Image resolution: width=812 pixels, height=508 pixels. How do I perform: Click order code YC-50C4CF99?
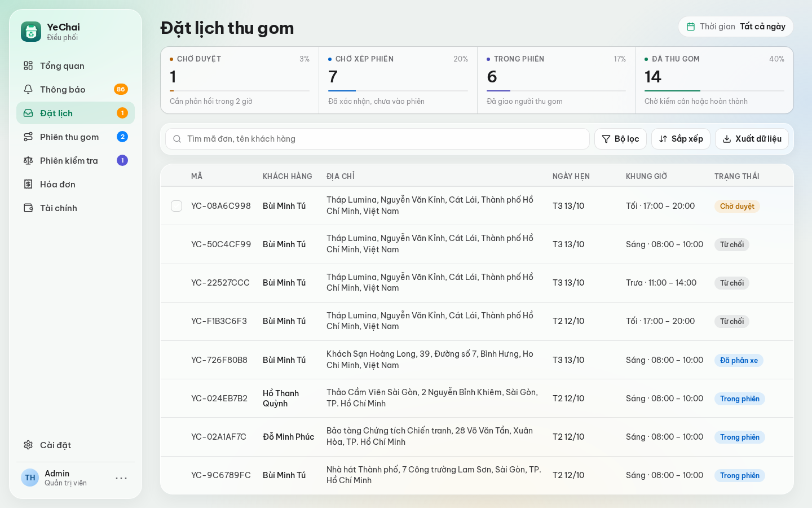[221, 244]
